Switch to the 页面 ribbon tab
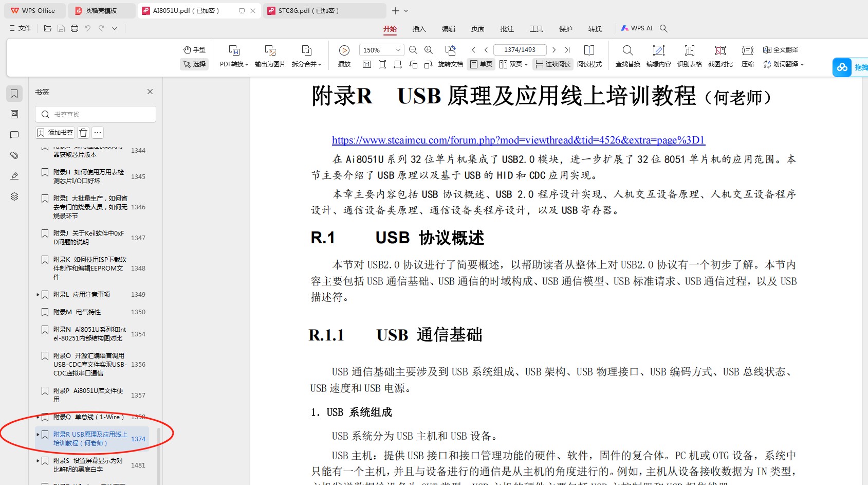 point(478,29)
